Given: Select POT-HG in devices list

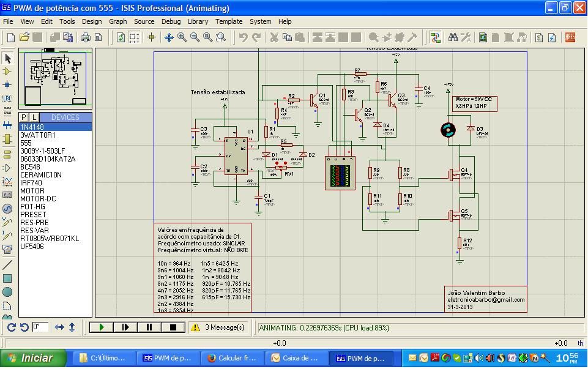Looking at the screenshot, I should click(55, 207).
